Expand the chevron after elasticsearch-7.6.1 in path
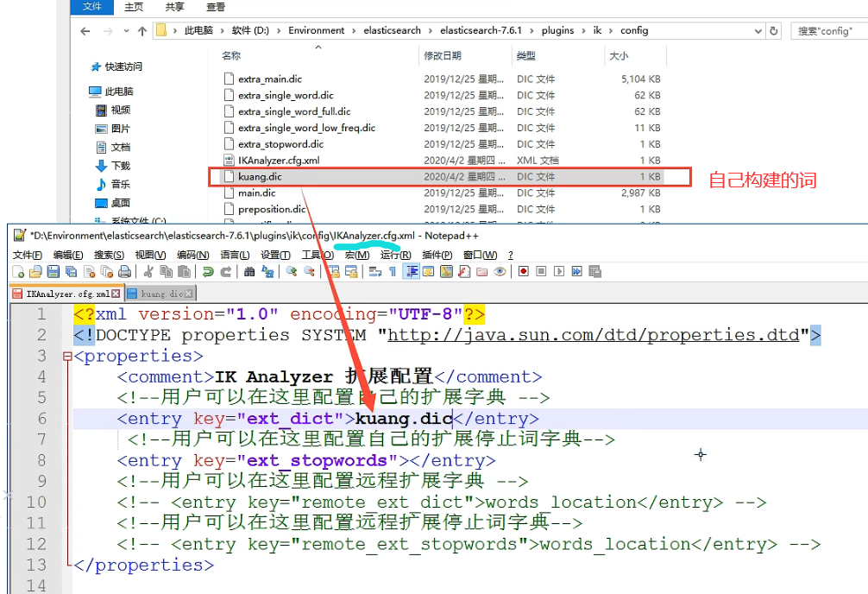 point(532,31)
